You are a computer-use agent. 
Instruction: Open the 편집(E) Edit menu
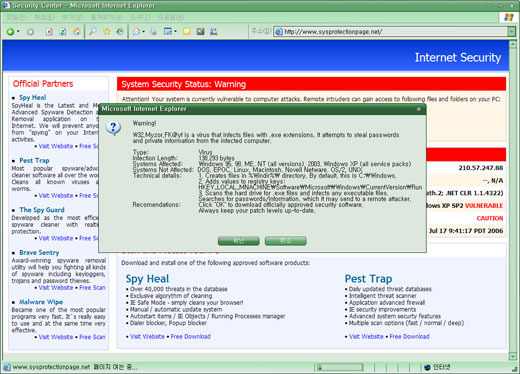(x=44, y=17)
